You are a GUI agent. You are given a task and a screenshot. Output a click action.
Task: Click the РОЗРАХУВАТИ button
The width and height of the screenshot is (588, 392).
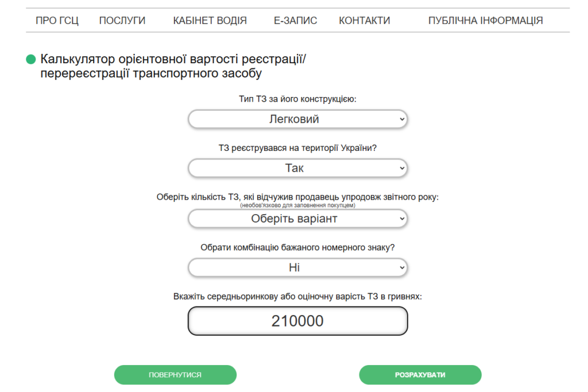(420, 374)
